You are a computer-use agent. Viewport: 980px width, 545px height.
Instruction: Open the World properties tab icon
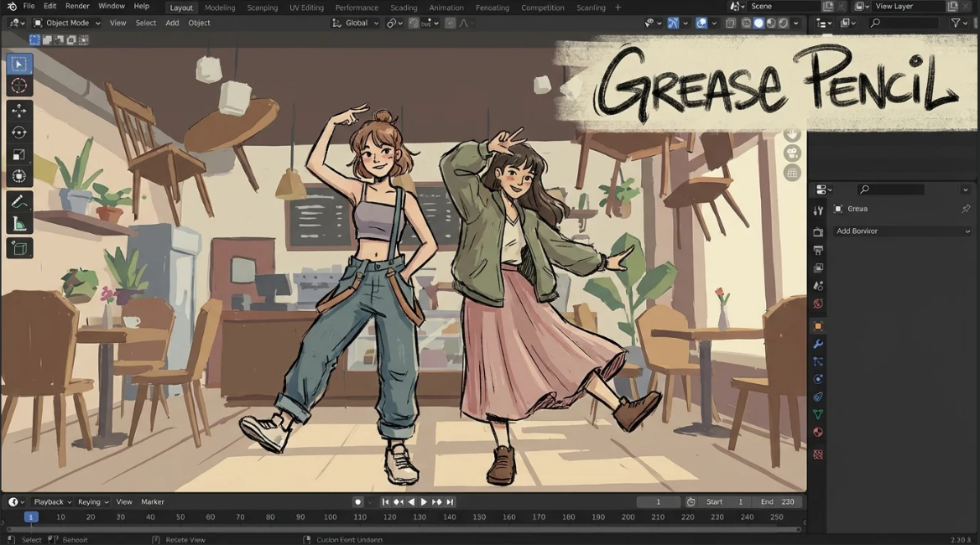tap(818, 304)
